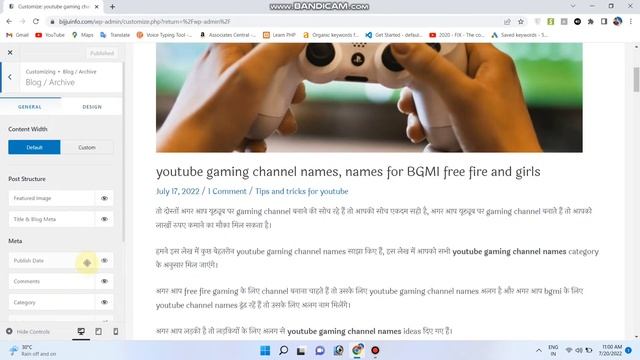Toggle visibility of Category meta
Screen dimensions: 640x360
[104, 302]
